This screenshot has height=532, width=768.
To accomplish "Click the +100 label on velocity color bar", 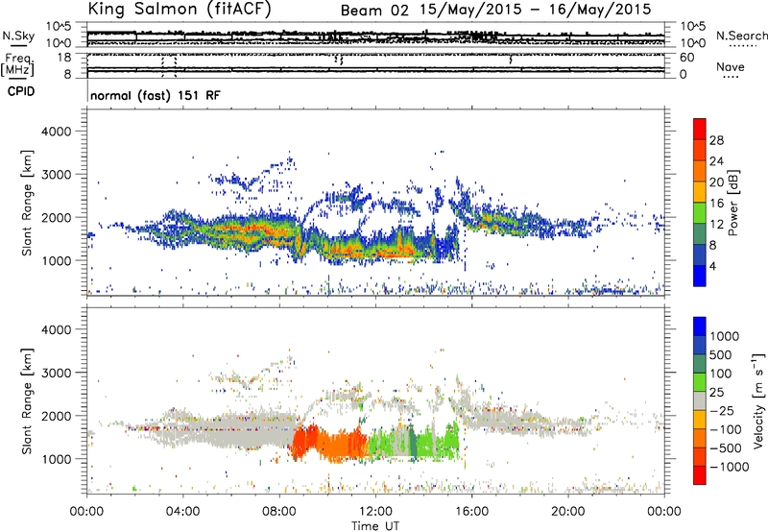I will pyautogui.click(x=721, y=374).
